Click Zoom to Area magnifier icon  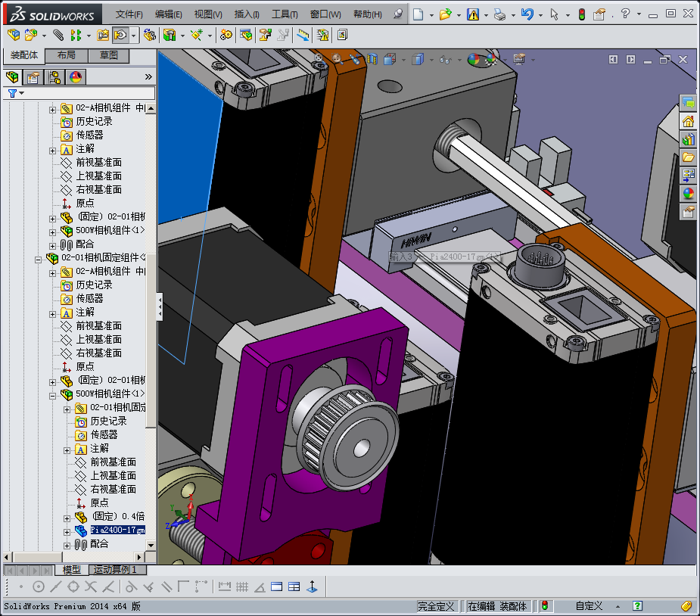[x=337, y=58]
